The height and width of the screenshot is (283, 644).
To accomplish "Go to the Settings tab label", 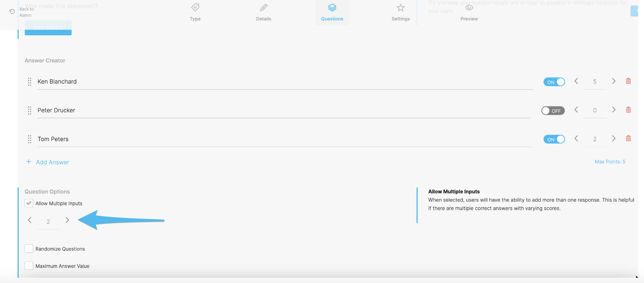I will point(400,19).
